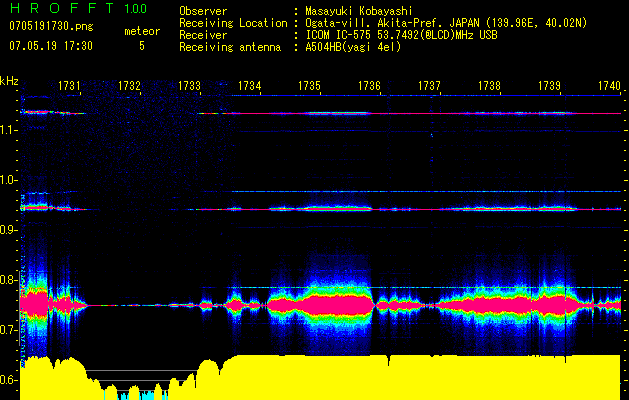Click the Receiver field label

coord(203,35)
